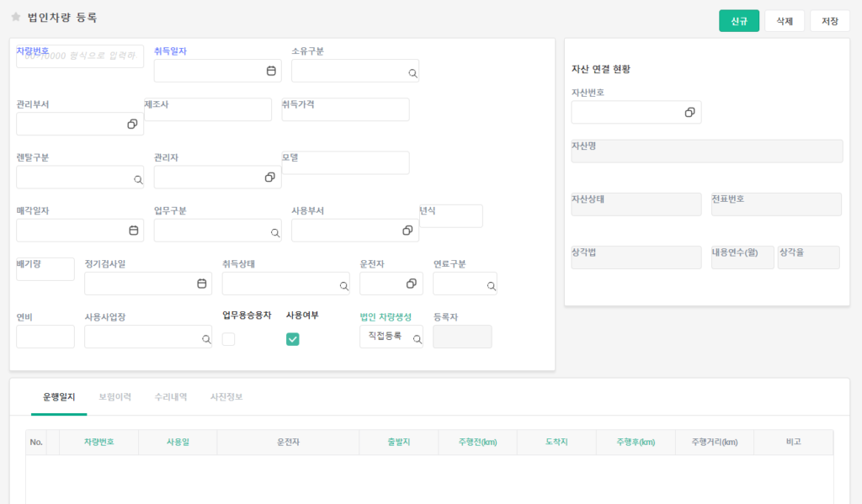
Task: Click the 저장 button
Action: [x=829, y=21]
